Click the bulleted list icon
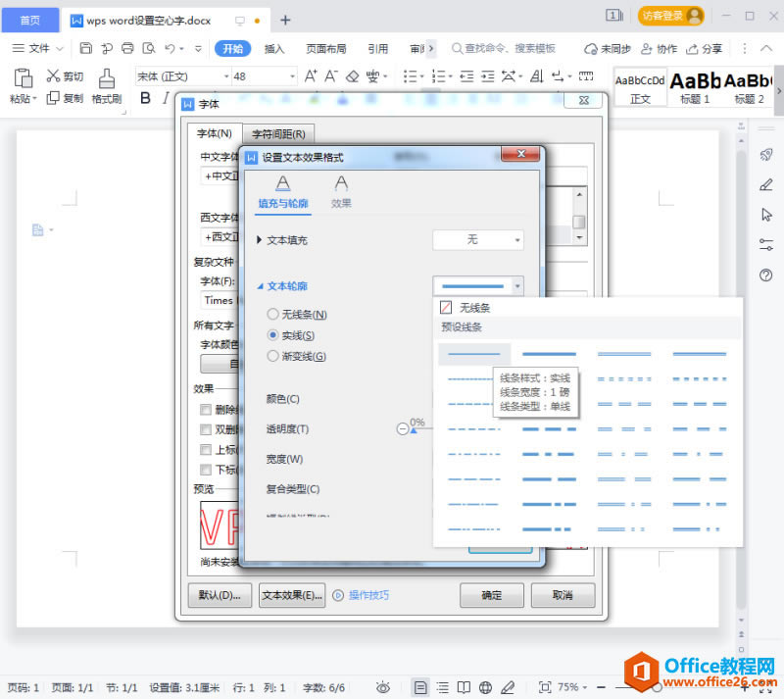The width and height of the screenshot is (784, 699). click(x=411, y=76)
